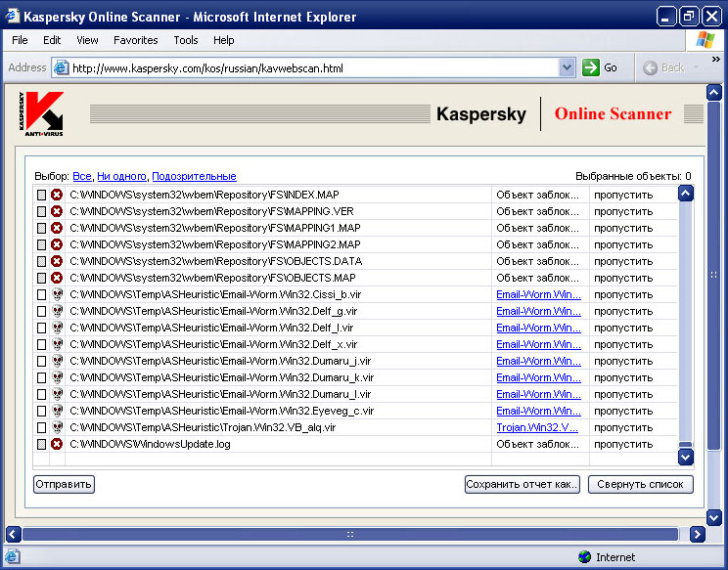Open the File menu

point(20,40)
